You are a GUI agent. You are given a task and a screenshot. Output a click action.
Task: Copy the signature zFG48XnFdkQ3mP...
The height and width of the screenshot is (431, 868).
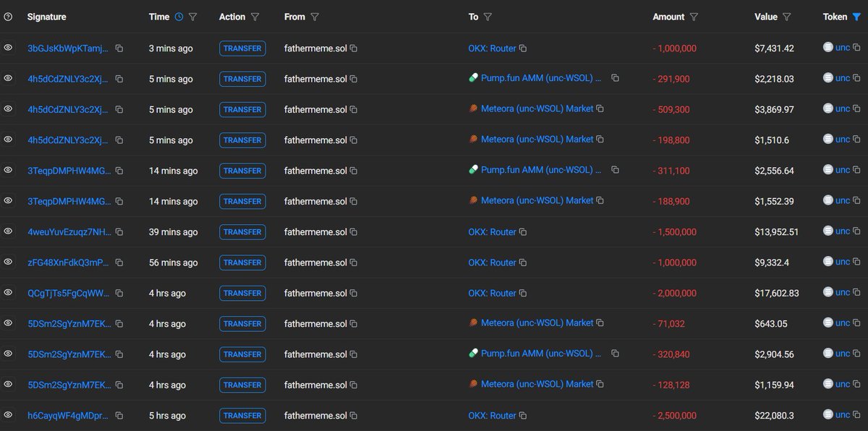[x=119, y=263]
